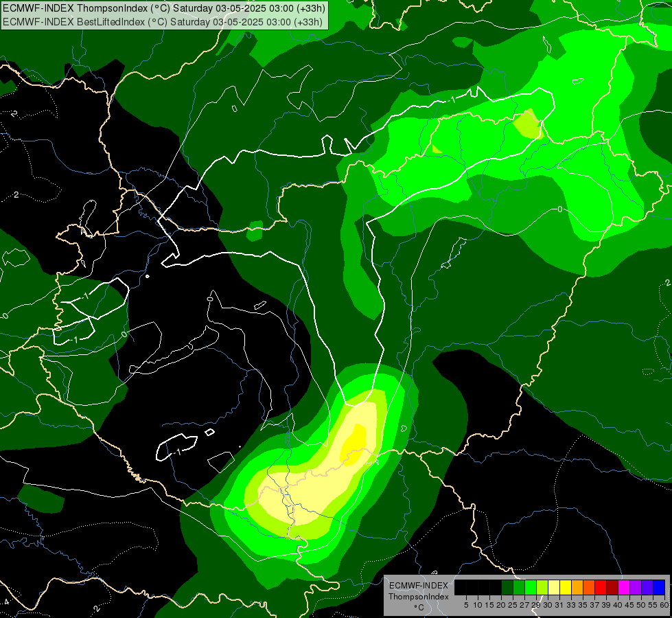
Task: Click the medium green 25–27 legend swatch
Action: coord(519,587)
